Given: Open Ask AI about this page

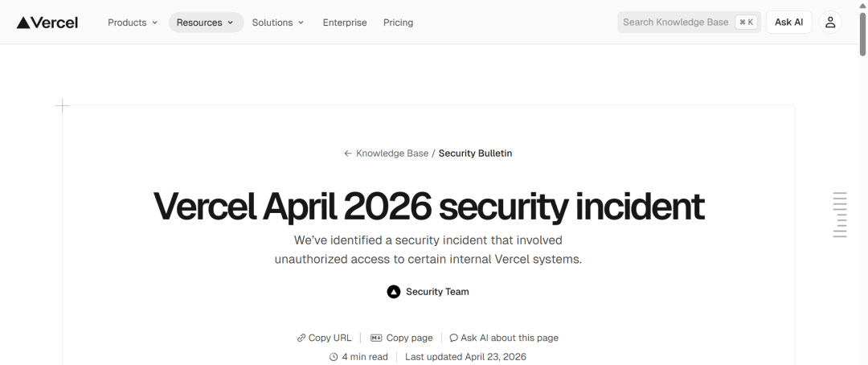Looking at the screenshot, I should click(510, 338).
